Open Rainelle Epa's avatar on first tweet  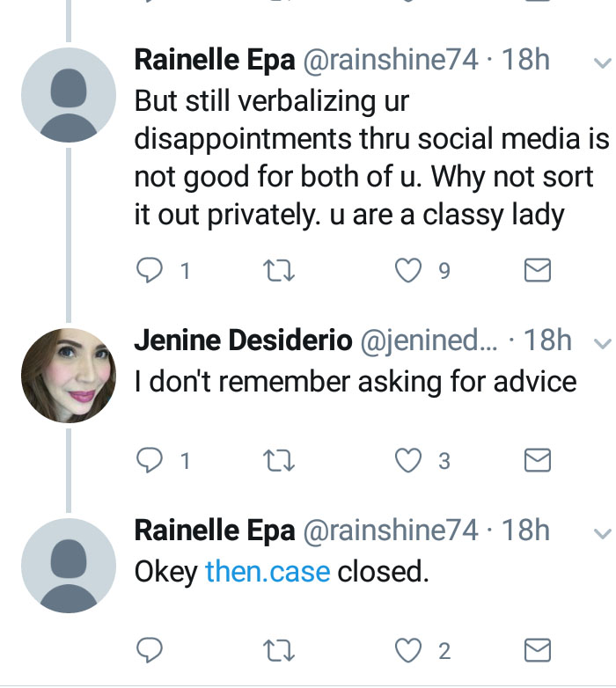click(x=69, y=96)
